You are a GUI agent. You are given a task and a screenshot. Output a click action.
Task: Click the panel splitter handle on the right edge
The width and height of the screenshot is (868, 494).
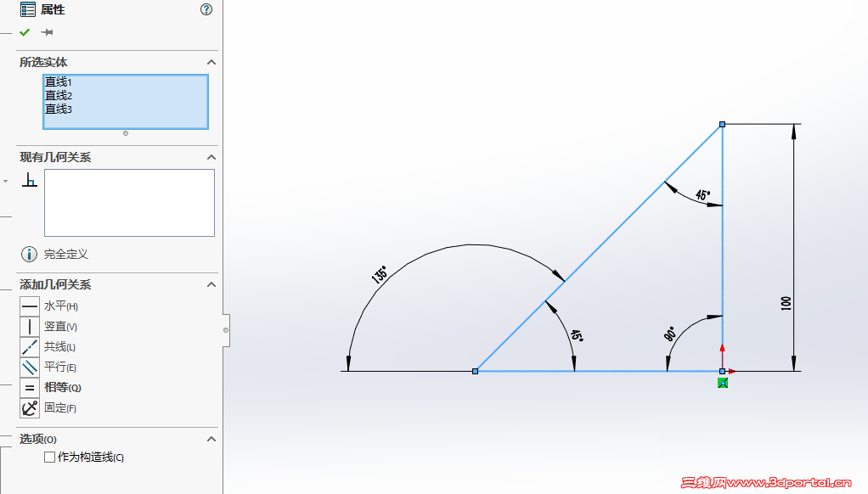tap(226, 330)
